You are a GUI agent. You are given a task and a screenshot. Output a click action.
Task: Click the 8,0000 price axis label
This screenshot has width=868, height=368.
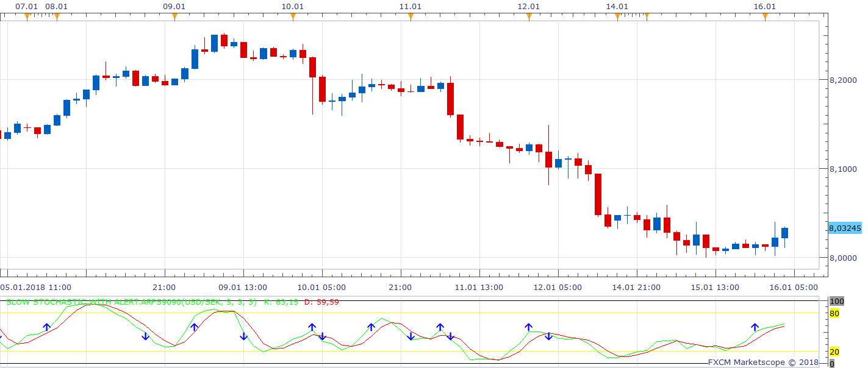coord(842,258)
